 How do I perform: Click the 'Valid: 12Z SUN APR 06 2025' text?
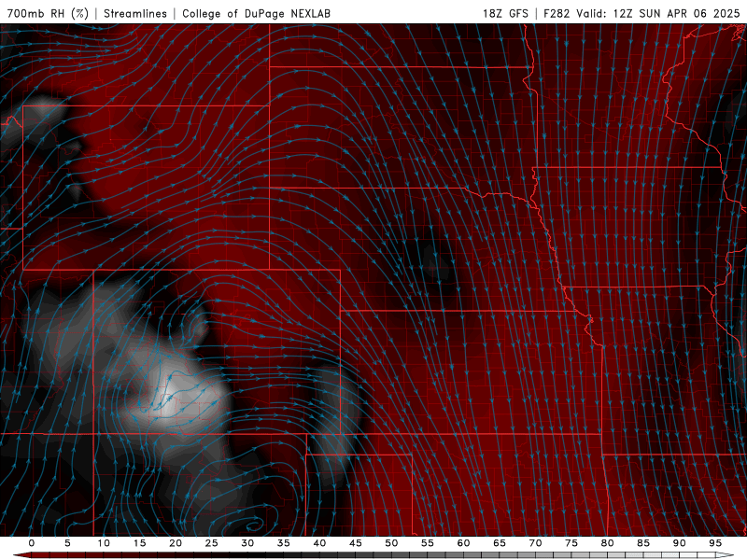tap(658, 13)
